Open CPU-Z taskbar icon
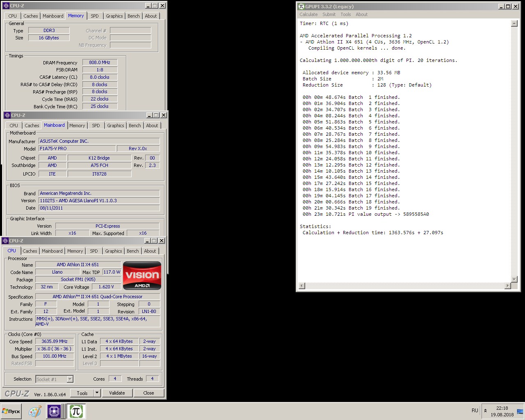The image size is (525, 420). [54, 411]
